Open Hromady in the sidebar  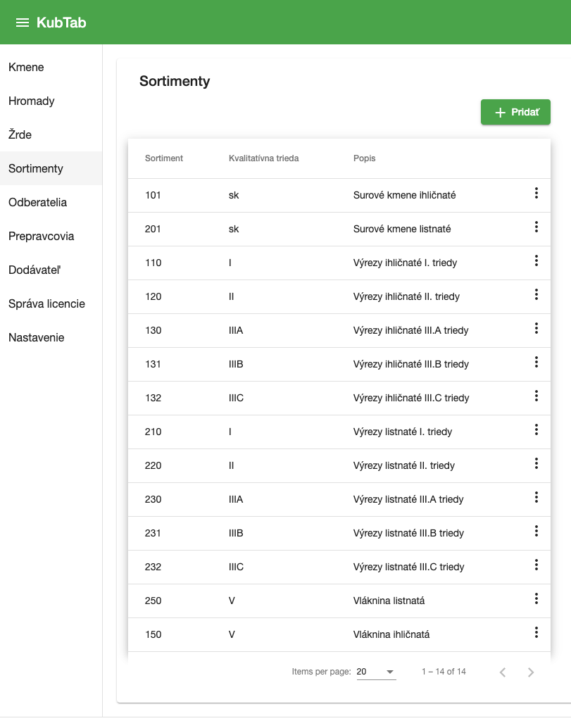[x=32, y=101]
